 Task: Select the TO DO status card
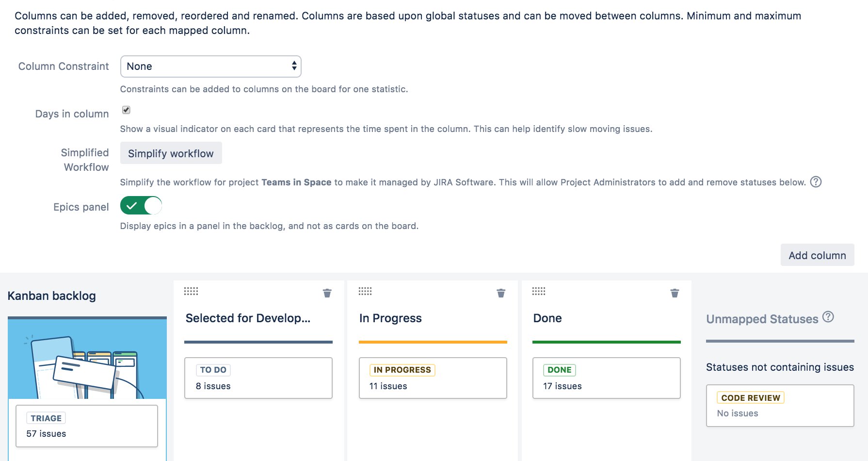[258, 378]
